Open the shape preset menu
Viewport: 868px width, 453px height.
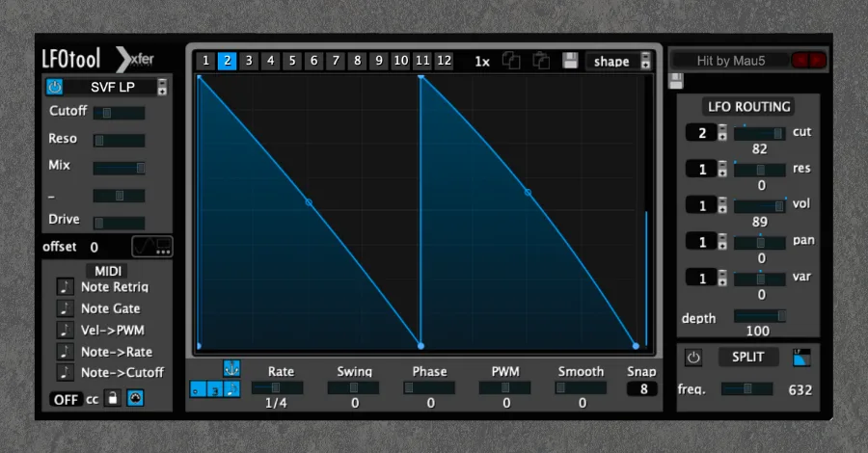tap(611, 62)
